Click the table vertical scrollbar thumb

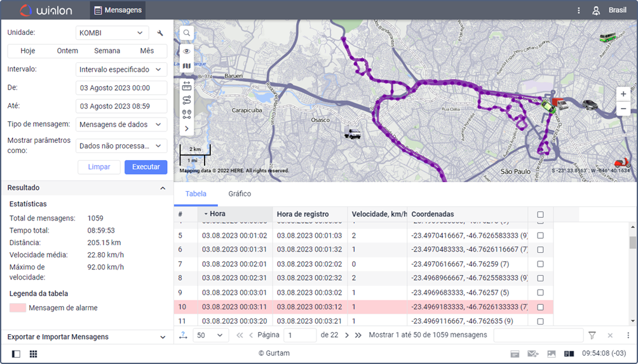632,243
